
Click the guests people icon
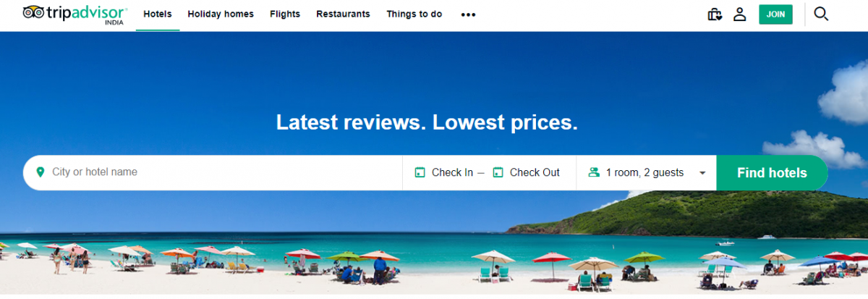click(x=595, y=172)
